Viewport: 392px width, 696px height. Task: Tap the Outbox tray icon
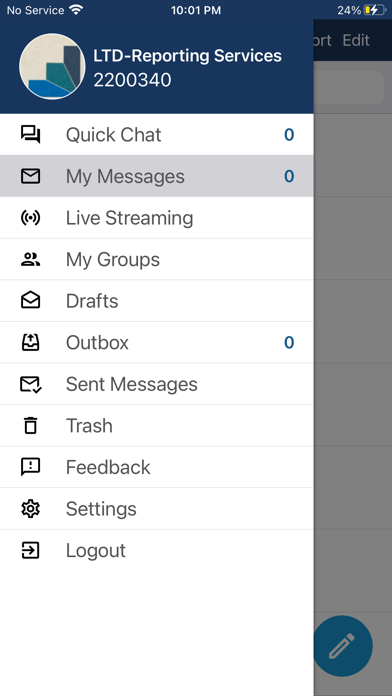click(x=31, y=342)
